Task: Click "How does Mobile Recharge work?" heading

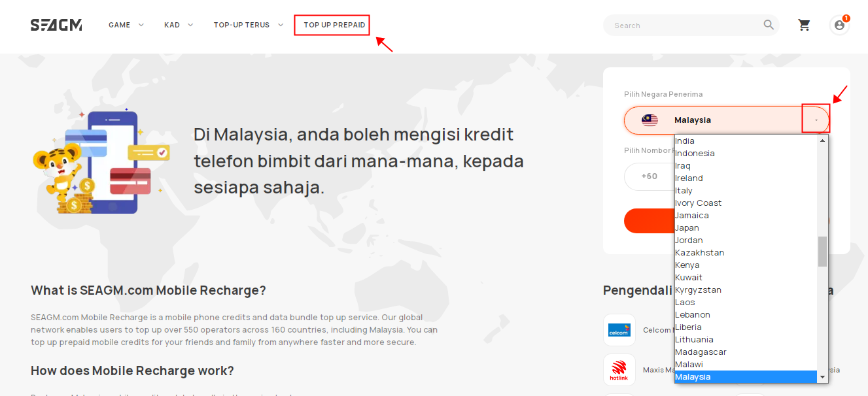Action: coord(132,371)
